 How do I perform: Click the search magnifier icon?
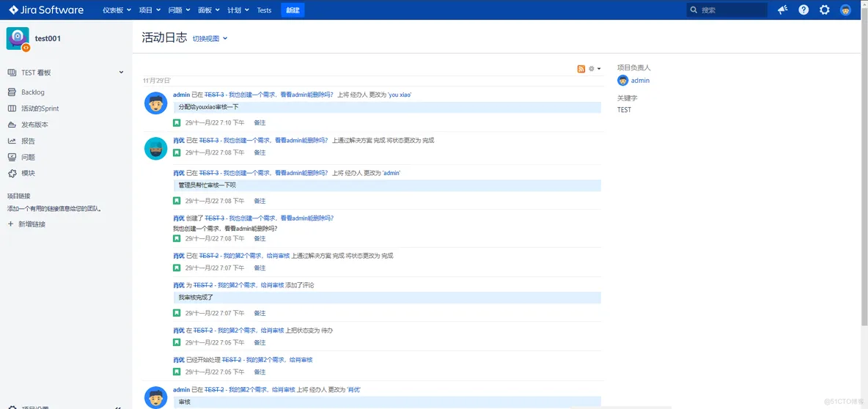point(694,10)
